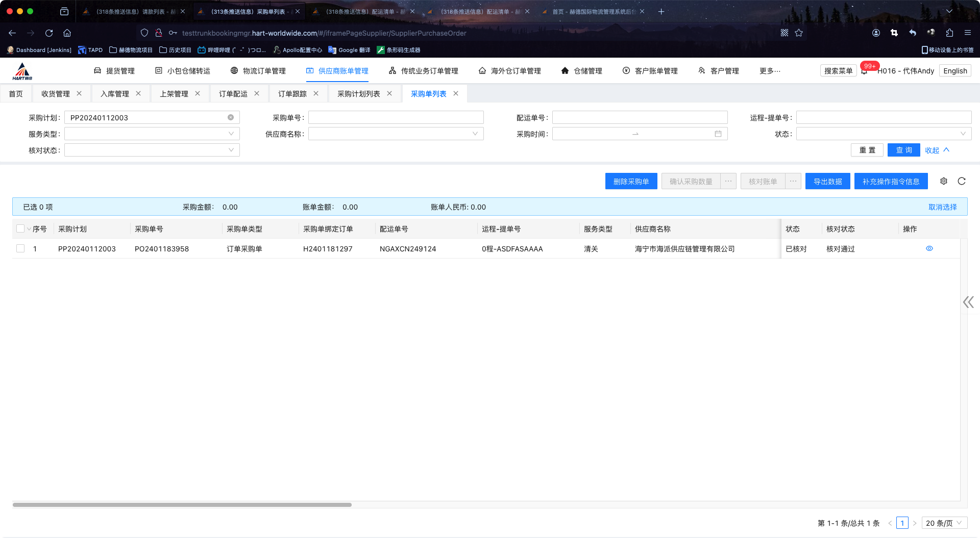Click the table settings gear icon
Viewport: 980px width, 538px height.
tap(944, 181)
